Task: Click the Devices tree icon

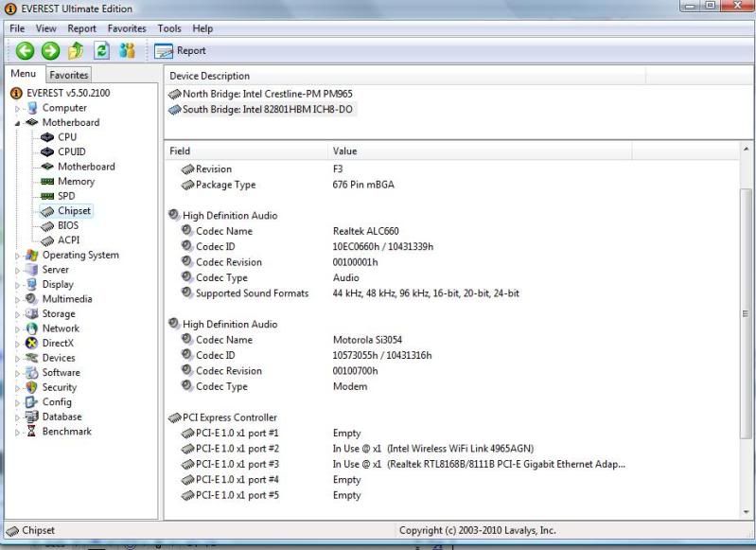Action: (x=31, y=358)
